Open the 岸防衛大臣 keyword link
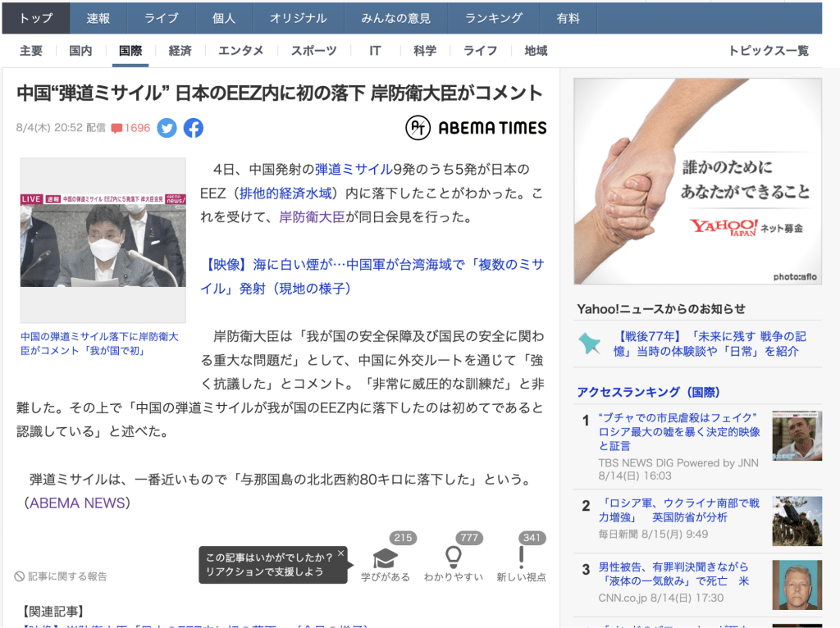840x628 pixels. (x=314, y=217)
